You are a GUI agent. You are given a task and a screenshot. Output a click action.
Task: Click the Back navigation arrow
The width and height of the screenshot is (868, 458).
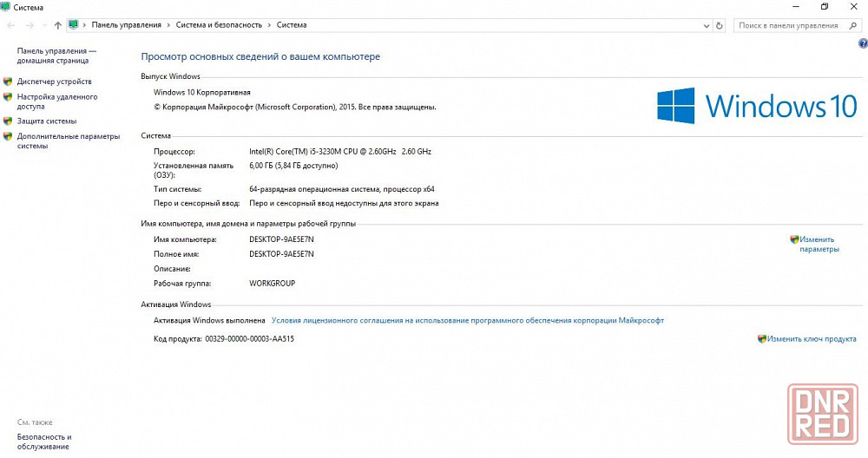tap(11, 26)
